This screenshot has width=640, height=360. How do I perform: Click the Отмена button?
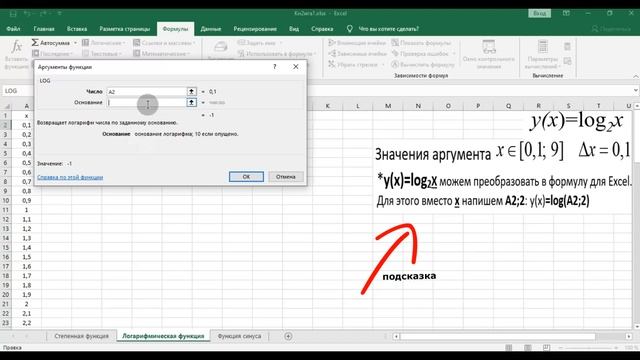tap(286, 177)
